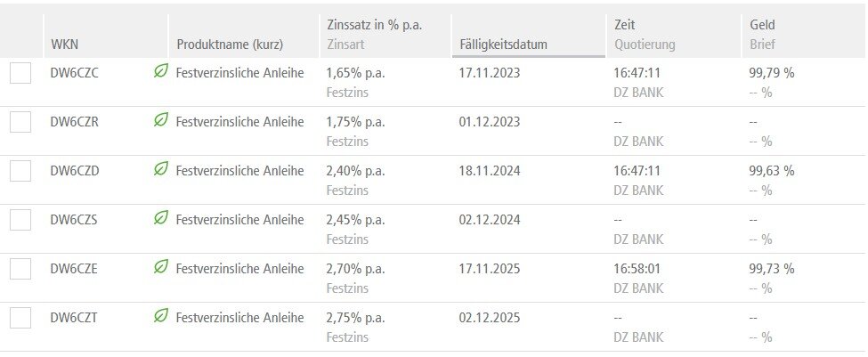Sort by the WKN column header
Image resolution: width=868 pixels, height=357 pixels.
[x=65, y=45]
